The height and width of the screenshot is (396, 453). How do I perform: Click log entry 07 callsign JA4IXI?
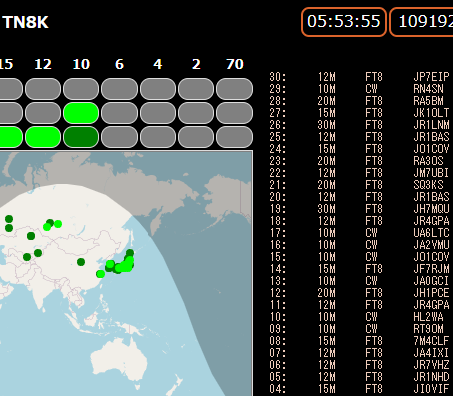[431, 353]
